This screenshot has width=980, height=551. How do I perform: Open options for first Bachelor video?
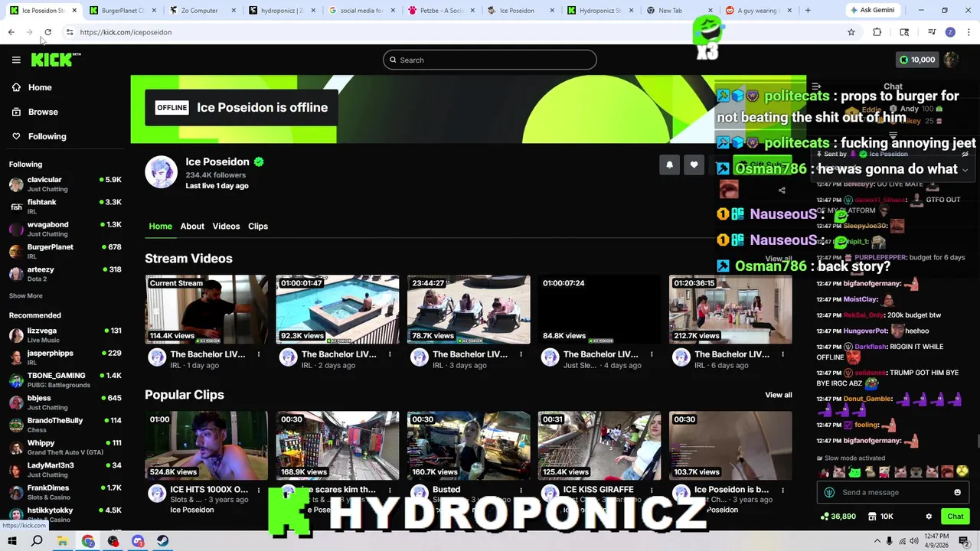259,354
